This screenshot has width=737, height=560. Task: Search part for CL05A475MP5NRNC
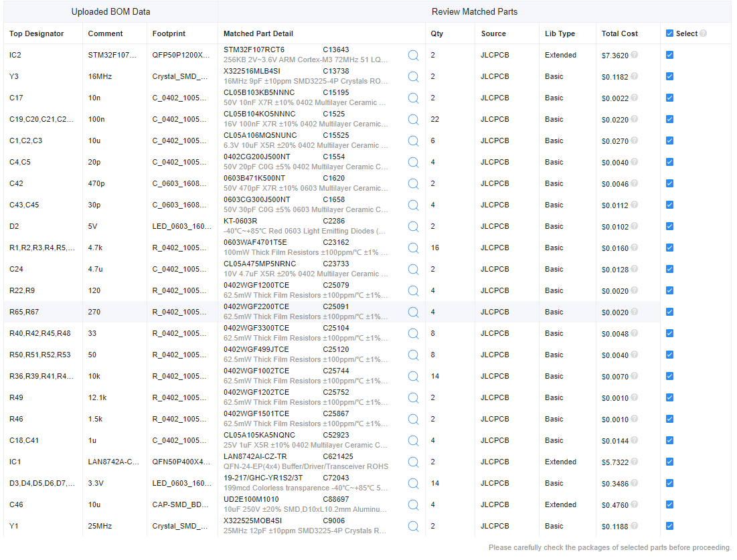tap(413, 269)
